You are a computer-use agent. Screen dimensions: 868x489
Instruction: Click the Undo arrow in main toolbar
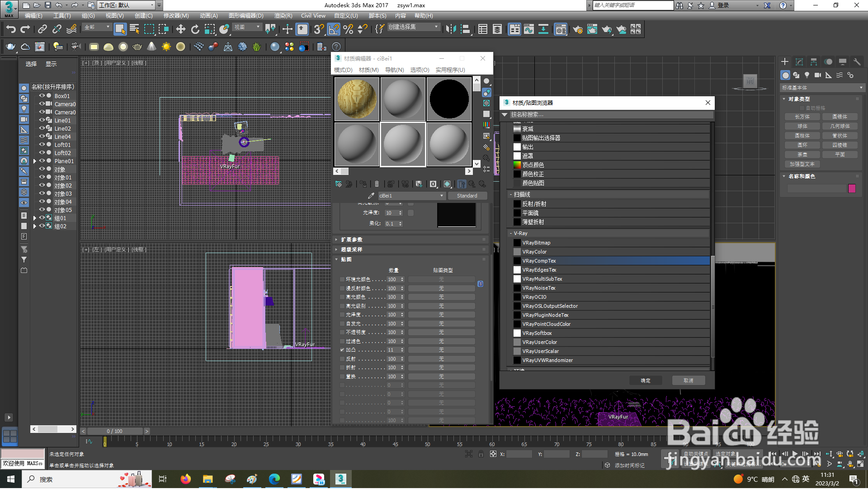tap(11, 29)
